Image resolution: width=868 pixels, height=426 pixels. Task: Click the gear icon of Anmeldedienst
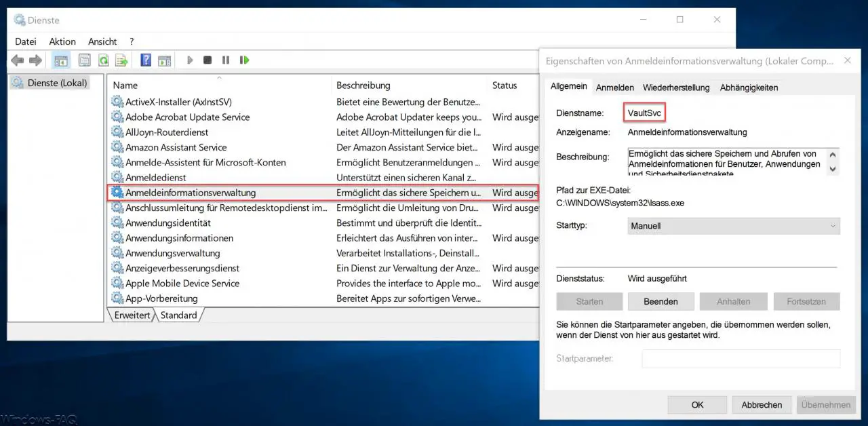(117, 178)
